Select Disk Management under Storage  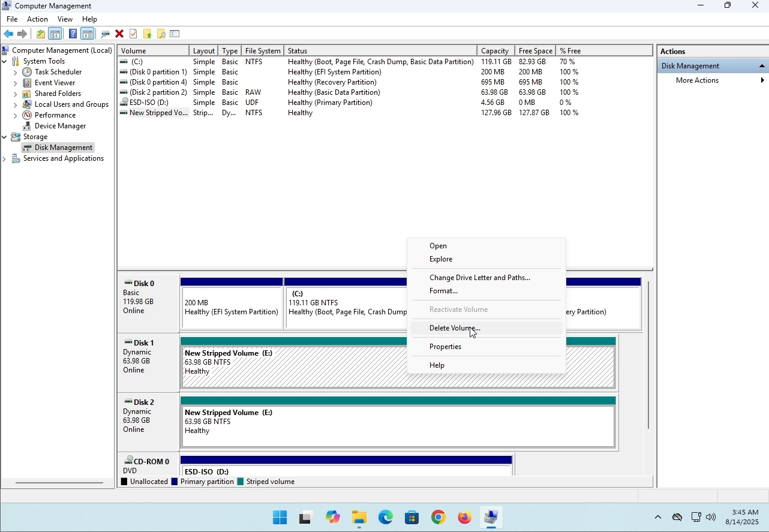[64, 148]
